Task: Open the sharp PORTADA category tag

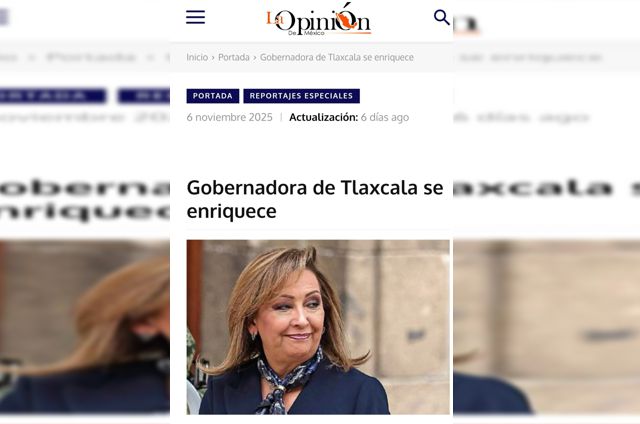Action: [213, 96]
